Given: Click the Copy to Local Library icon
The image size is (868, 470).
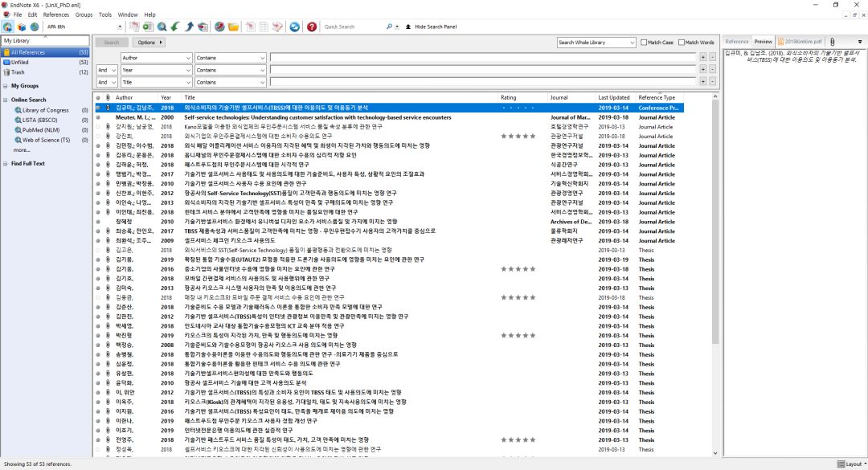Looking at the screenshot, I should pos(134,27).
